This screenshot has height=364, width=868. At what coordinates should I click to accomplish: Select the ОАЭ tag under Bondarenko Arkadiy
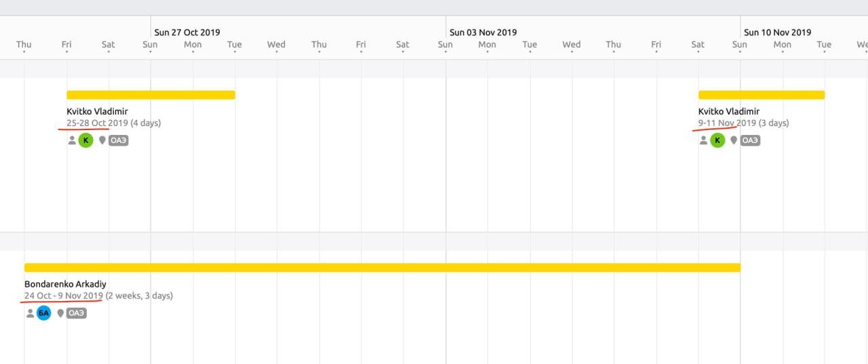point(77,313)
